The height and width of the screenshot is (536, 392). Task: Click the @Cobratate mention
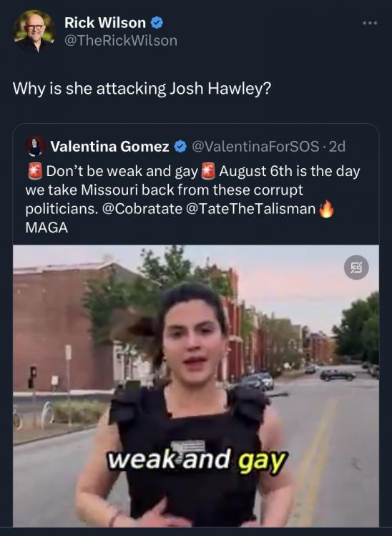[x=142, y=208]
